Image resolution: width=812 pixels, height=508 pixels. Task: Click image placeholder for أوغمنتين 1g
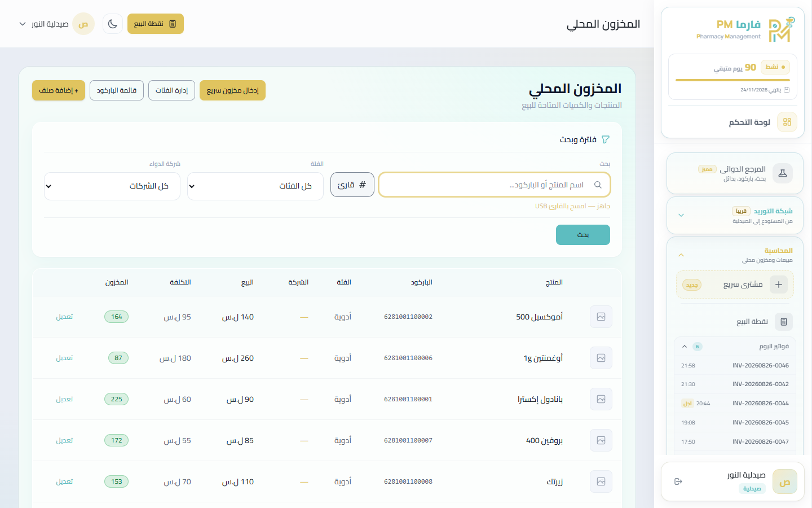point(601,358)
